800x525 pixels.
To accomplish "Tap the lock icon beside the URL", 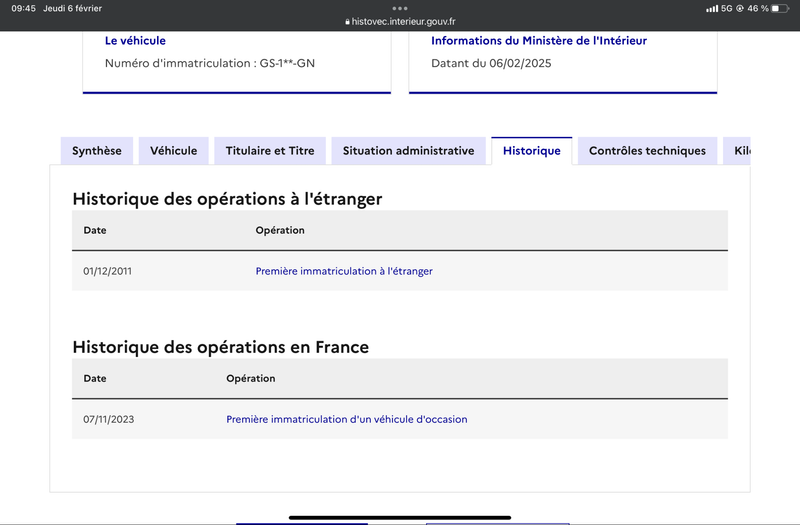I will pos(347,22).
